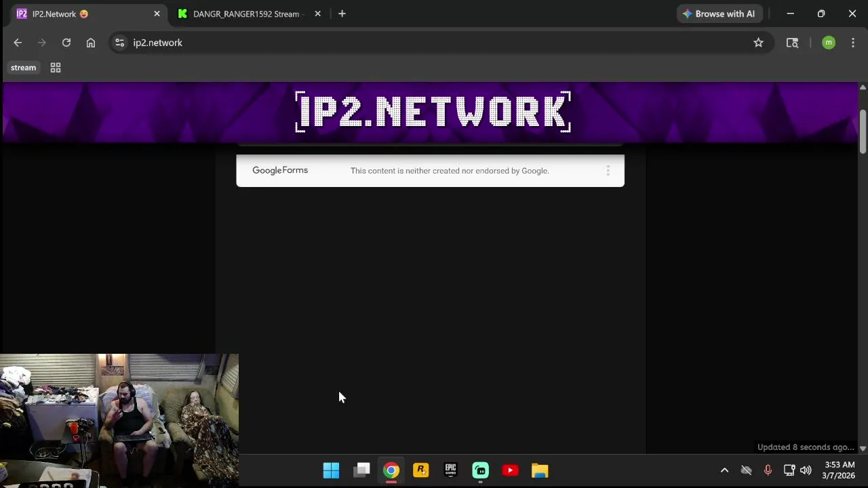
Task: Close the DANGR_RANGER1592 Stream tab
Action: click(x=317, y=14)
